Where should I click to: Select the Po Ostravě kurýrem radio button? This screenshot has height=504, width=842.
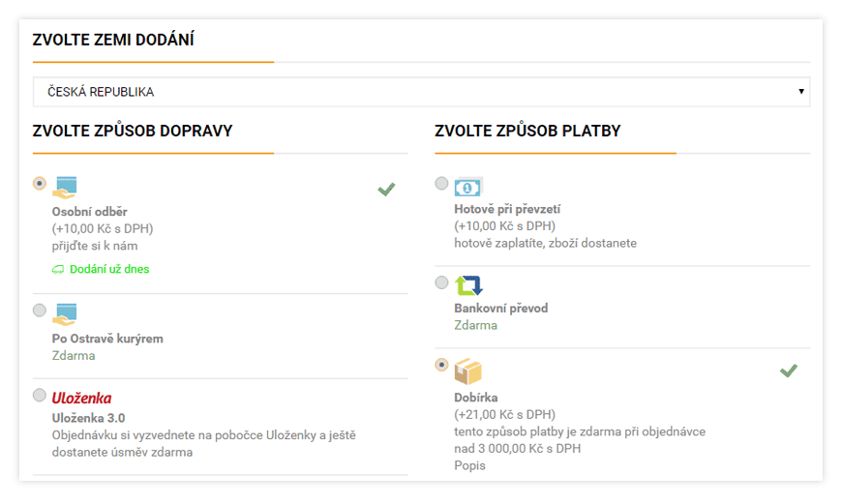click(x=40, y=311)
